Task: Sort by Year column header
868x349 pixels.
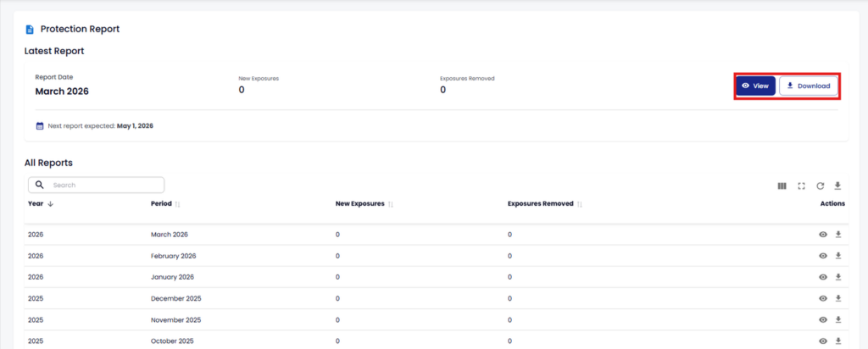Action: pyautogui.click(x=41, y=203)
